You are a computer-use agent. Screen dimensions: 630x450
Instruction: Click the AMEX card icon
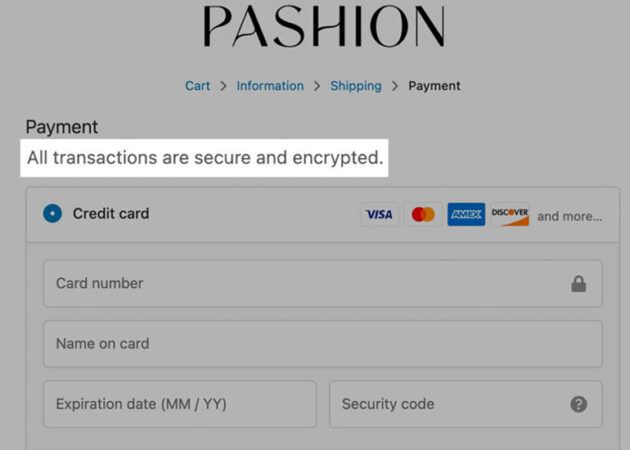[466, 214]
